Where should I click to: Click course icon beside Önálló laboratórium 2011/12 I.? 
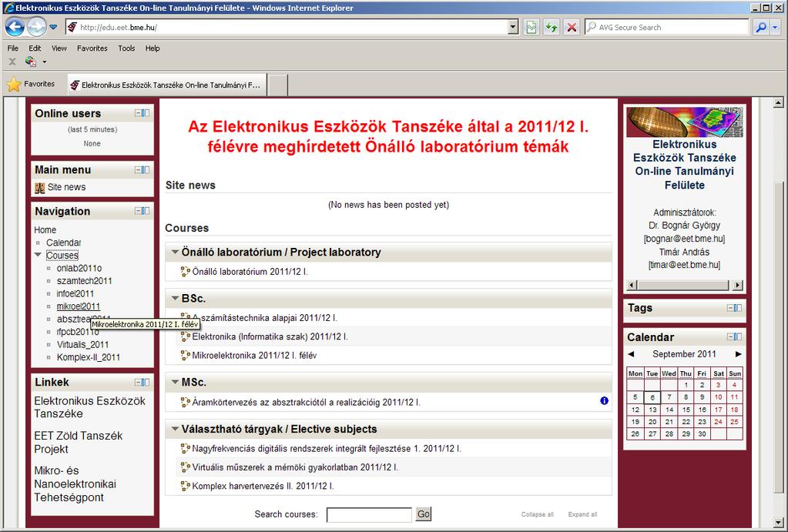pos(186,272)
